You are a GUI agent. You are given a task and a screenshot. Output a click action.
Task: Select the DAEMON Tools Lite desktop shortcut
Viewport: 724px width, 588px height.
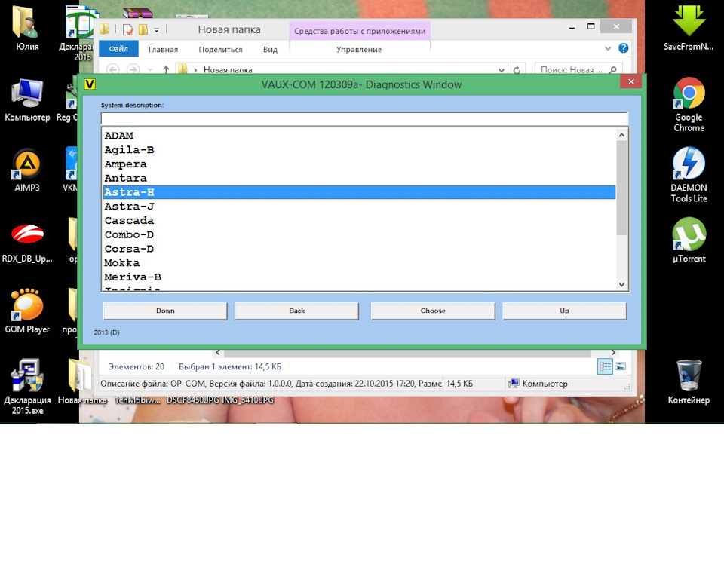pos(689,175)
